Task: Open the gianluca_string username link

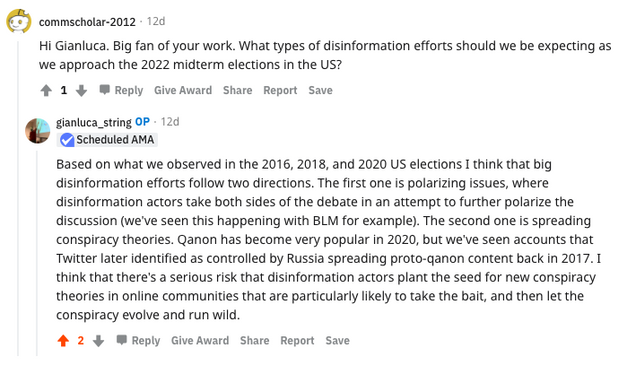Action: 94,122
